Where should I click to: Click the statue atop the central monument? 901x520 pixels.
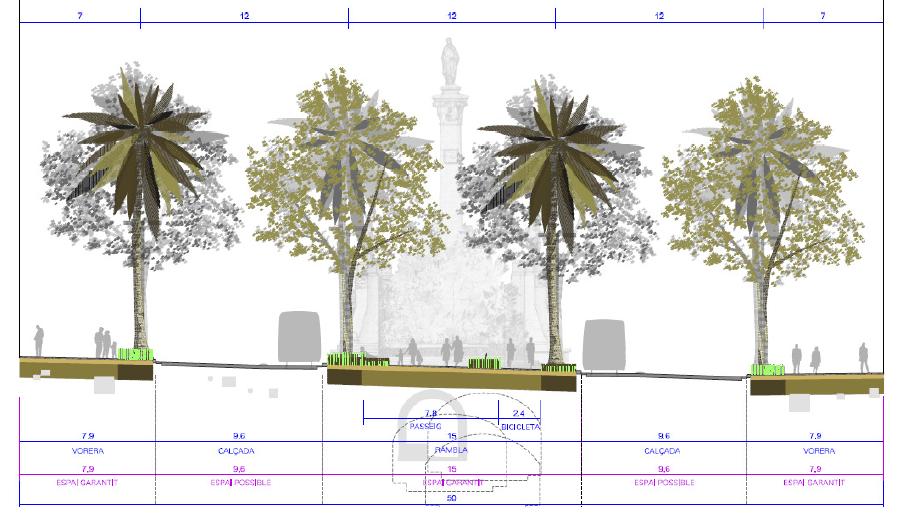tap(450, 62)
